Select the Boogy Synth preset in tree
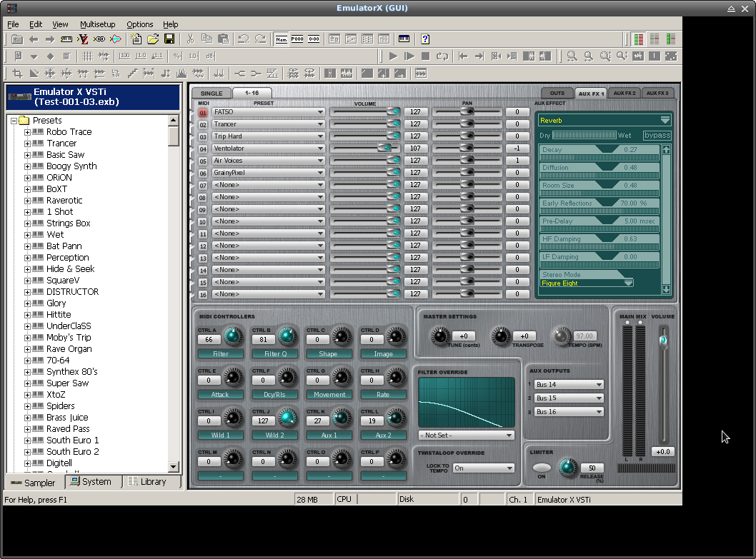Image resolution: width=756 pixels, height=559 pixels. click(71, 166)
